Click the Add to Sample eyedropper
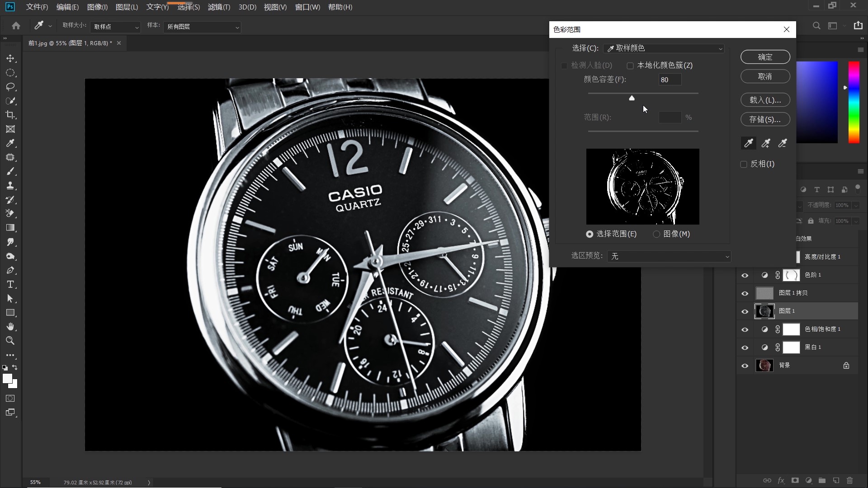 click(x=765, y=144)
